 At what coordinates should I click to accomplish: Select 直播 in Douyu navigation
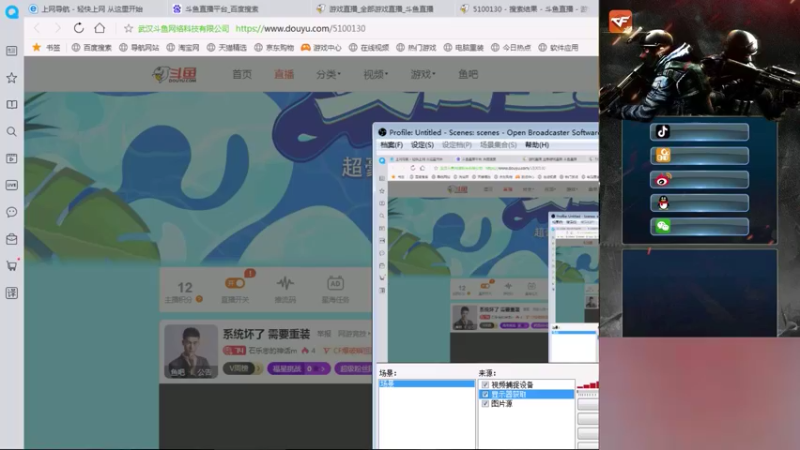click(284, 74)
